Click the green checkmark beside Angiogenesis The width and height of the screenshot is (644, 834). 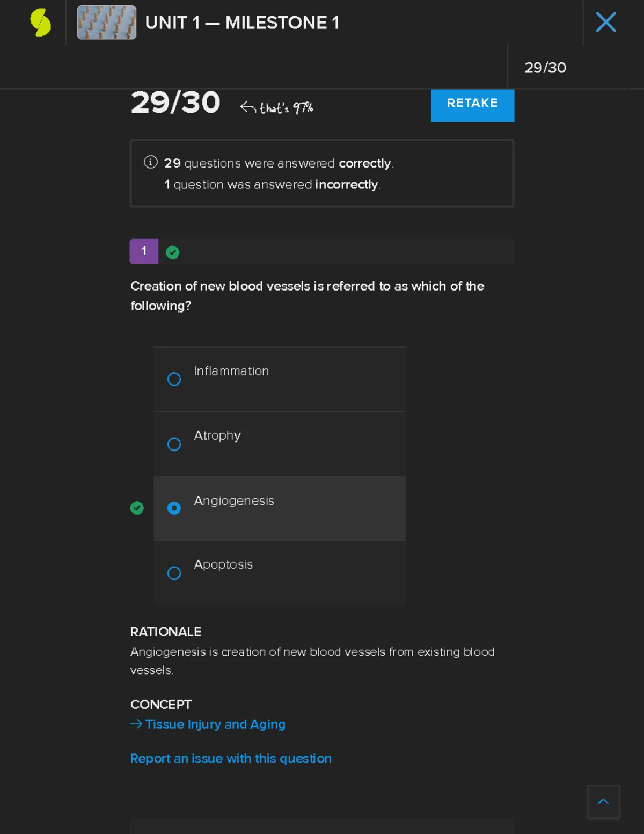[137, 508]
